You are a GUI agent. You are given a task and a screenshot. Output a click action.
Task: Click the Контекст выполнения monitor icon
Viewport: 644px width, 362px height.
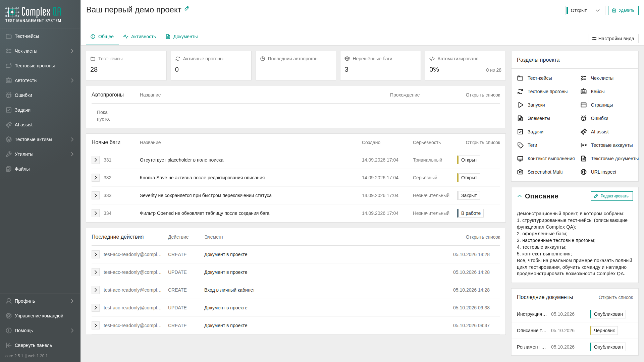520,159
